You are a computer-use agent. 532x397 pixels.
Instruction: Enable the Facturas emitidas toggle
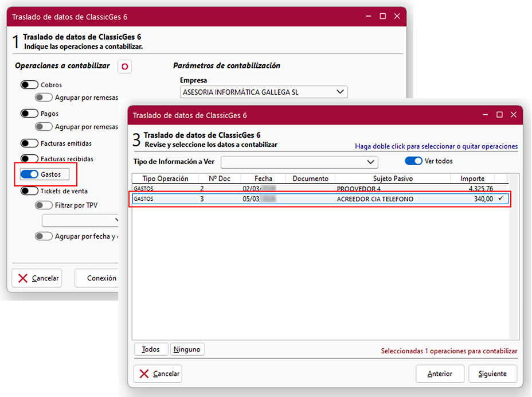[29, 143]
